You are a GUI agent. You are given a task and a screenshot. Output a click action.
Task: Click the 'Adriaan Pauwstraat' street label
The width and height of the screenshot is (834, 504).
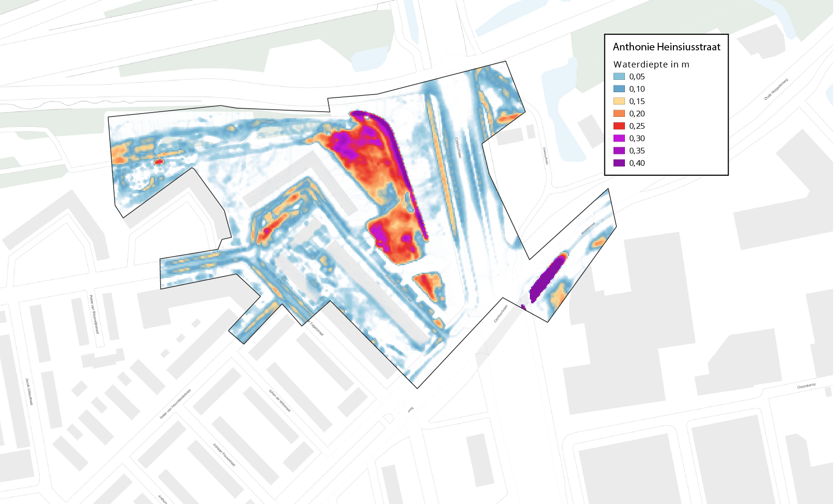coord(224,455)
